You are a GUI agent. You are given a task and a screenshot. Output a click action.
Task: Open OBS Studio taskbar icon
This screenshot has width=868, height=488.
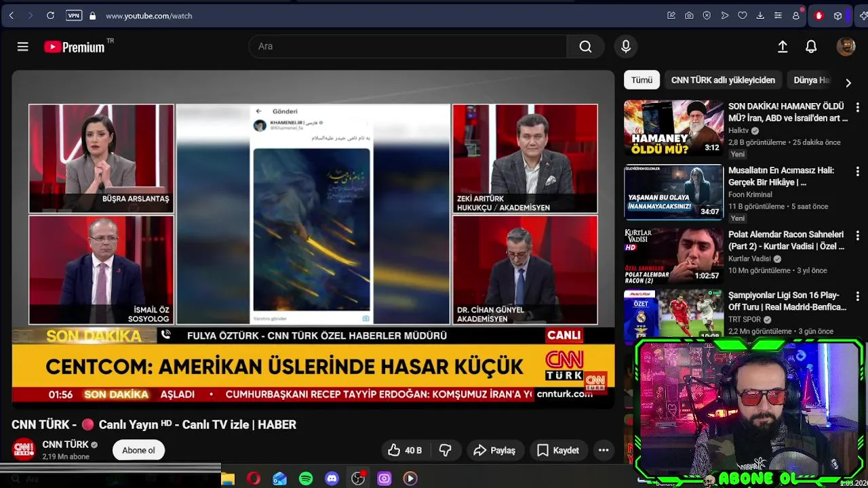(358, 479)
